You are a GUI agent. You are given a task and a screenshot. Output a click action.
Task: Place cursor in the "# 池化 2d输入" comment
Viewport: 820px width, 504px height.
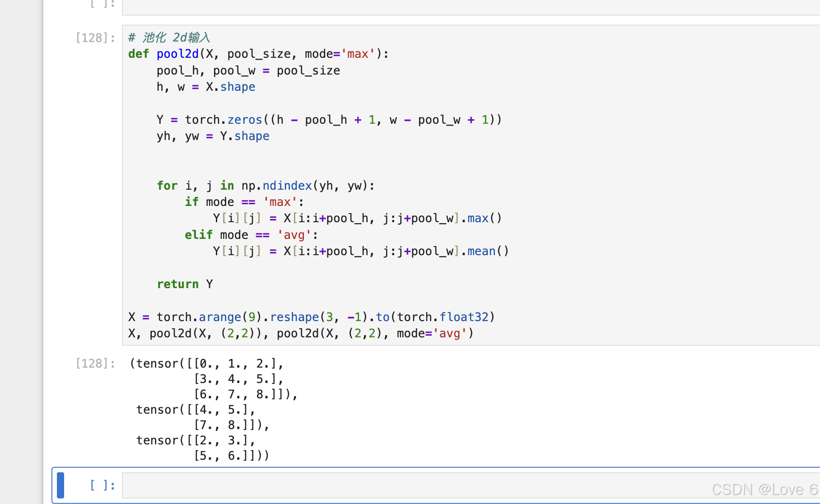169,37
